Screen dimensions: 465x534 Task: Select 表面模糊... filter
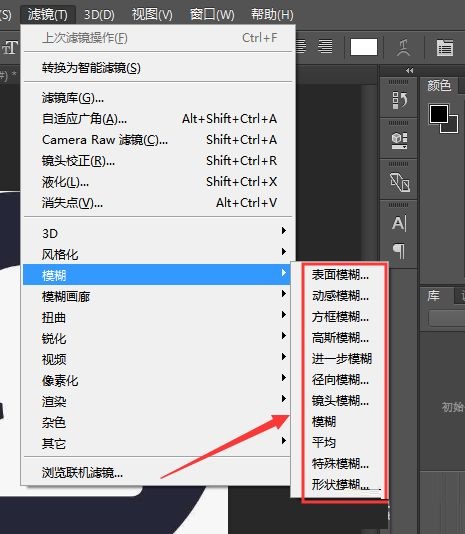(x=341, y=274)
